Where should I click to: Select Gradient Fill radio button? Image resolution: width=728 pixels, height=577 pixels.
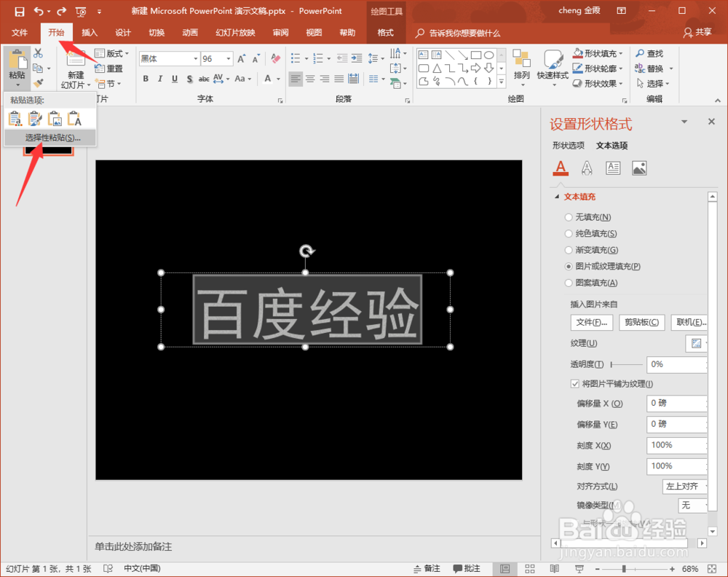[x=569, y=250]
